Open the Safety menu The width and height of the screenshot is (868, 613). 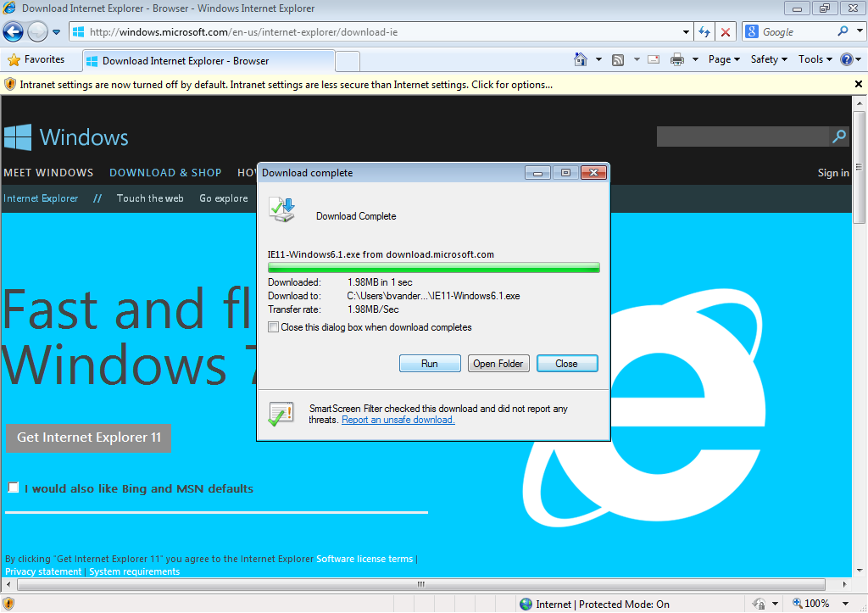(769, 59)
